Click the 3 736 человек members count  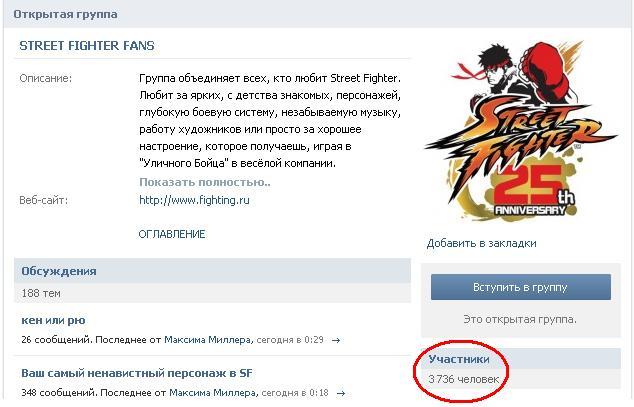pyautogui.click(x=463, y=379)
